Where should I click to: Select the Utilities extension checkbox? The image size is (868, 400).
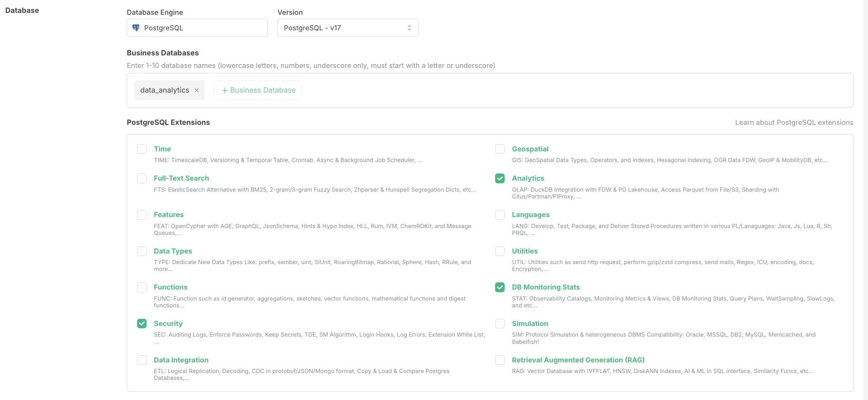[500, 251]
